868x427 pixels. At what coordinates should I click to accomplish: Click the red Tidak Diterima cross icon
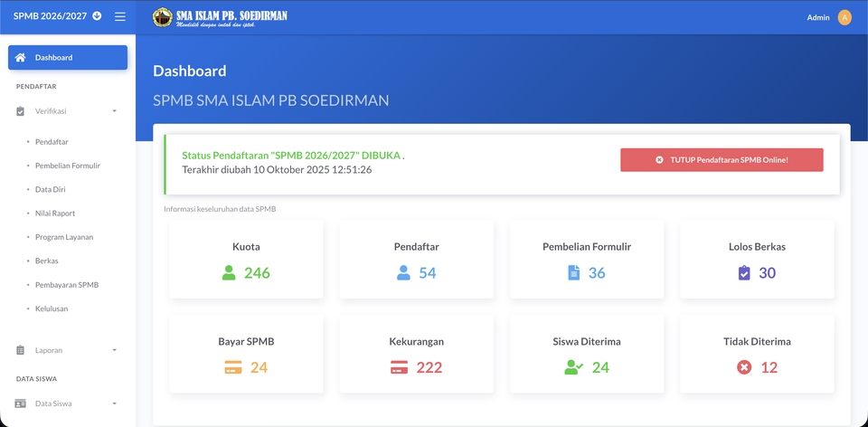coord(744,367)
